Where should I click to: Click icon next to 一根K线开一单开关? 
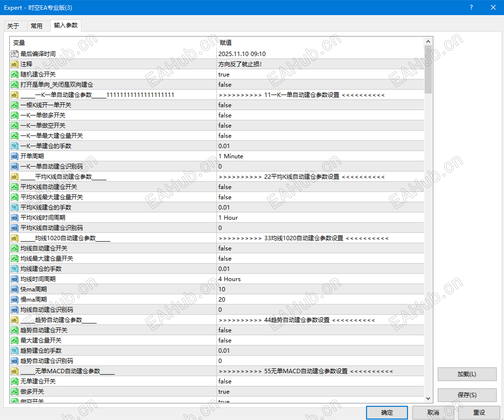tap(15, 105)
